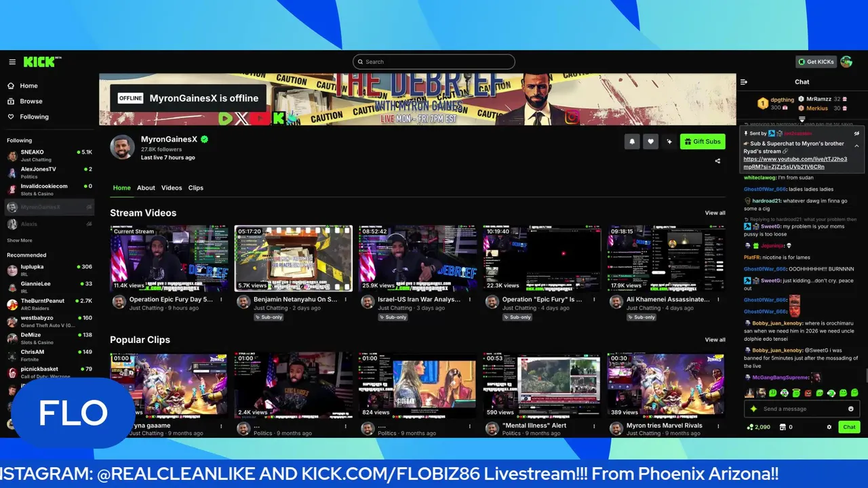Click the FLO stream overlay logo

click(x=73, y=413)
